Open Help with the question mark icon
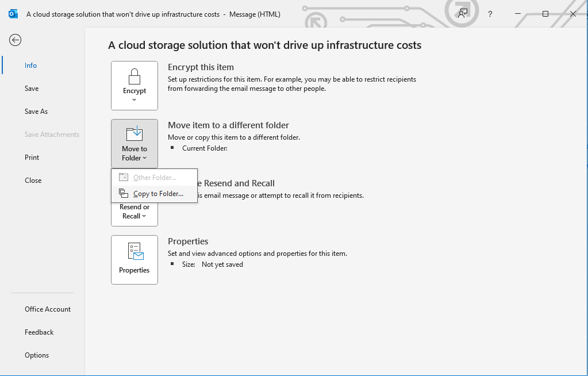The height and width of the screenshot is (376, 588). (489, 14)
